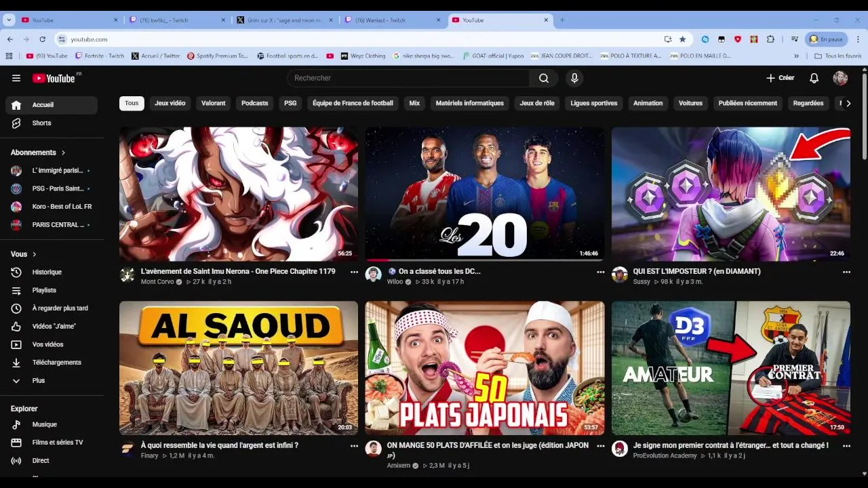This screenshot has width=868, height=488.
Task: Select the Matériels informatiques chip
Action: tap(470, 103)
